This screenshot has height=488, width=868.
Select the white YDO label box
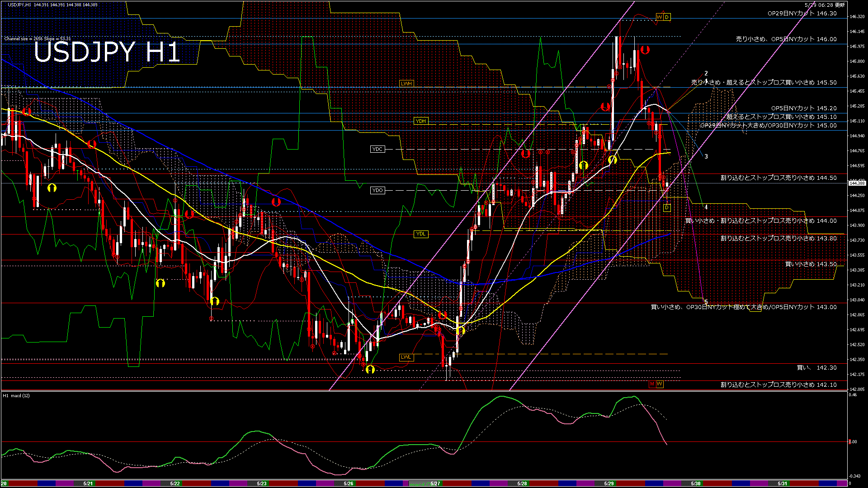[x=377, y=190]
